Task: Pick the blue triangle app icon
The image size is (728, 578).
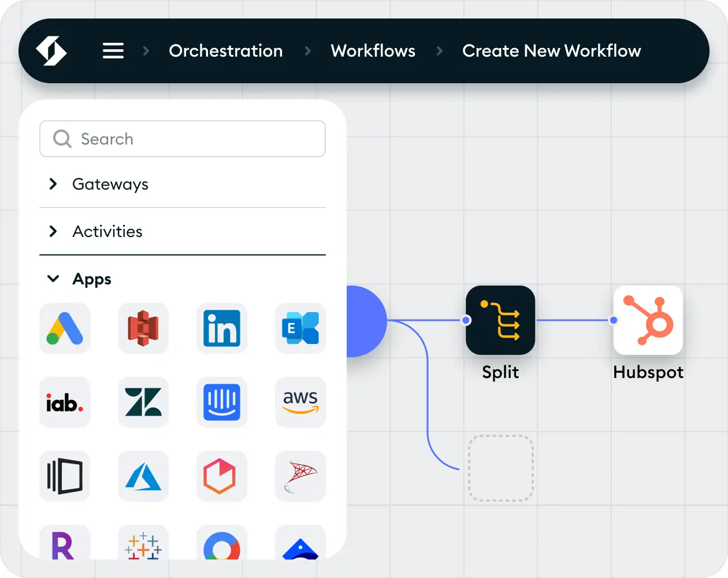Action: 300,542
